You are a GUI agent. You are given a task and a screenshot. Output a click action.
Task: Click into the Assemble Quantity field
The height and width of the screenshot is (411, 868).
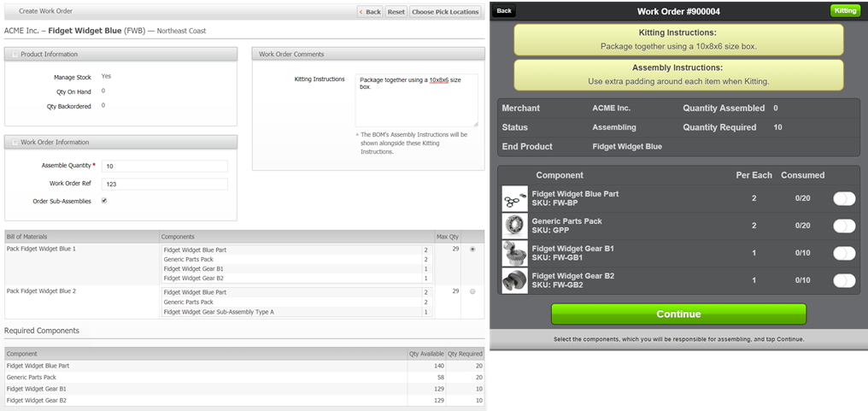[x=164, y=166]
